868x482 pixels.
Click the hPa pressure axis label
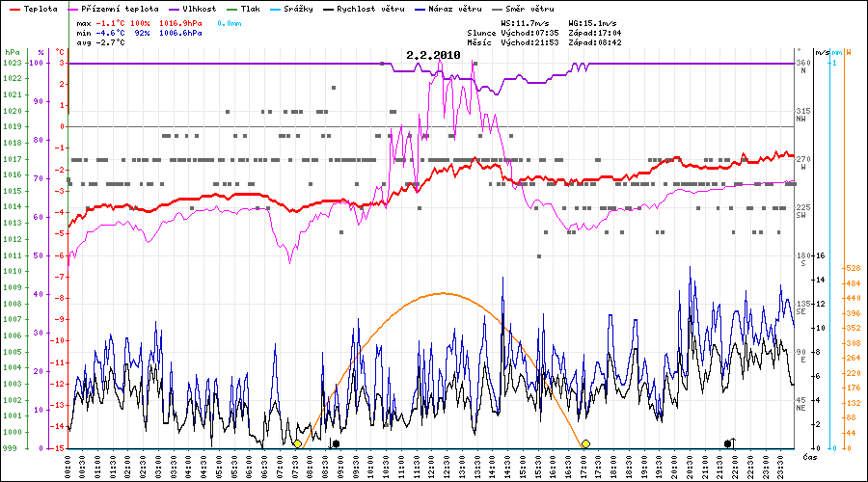[12, 52]
